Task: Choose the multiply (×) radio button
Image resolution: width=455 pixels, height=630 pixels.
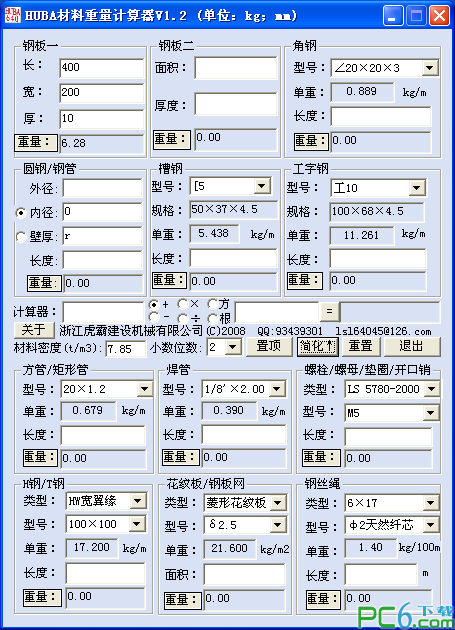Action: click(182, 304)
